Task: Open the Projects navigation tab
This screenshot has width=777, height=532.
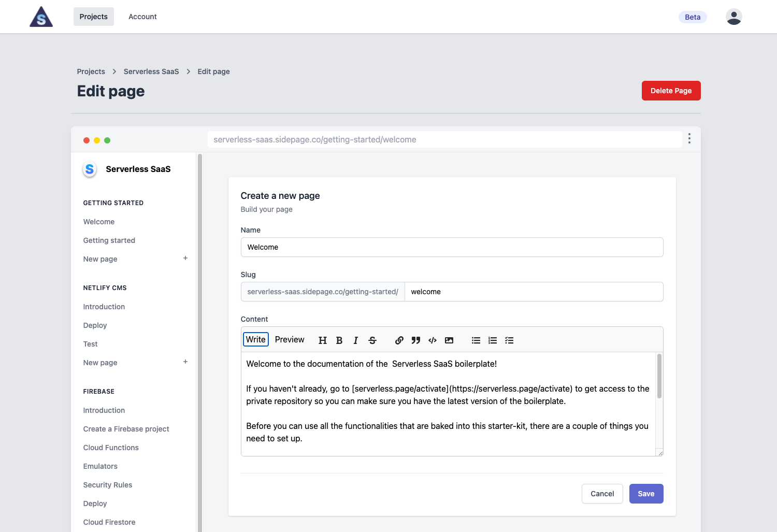Action: pyautogui.click(x=94, y=17)
